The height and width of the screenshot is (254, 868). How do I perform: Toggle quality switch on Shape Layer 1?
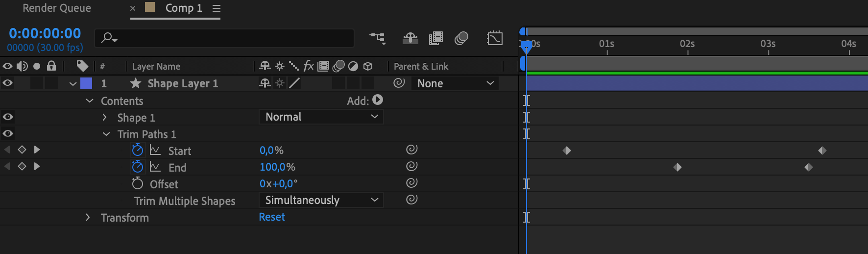coord(294,83)
